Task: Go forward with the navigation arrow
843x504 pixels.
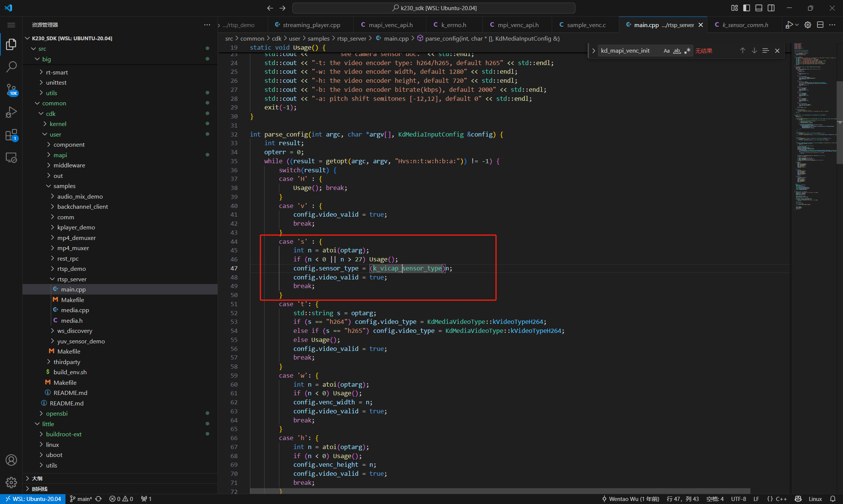Action: (283, 8)
